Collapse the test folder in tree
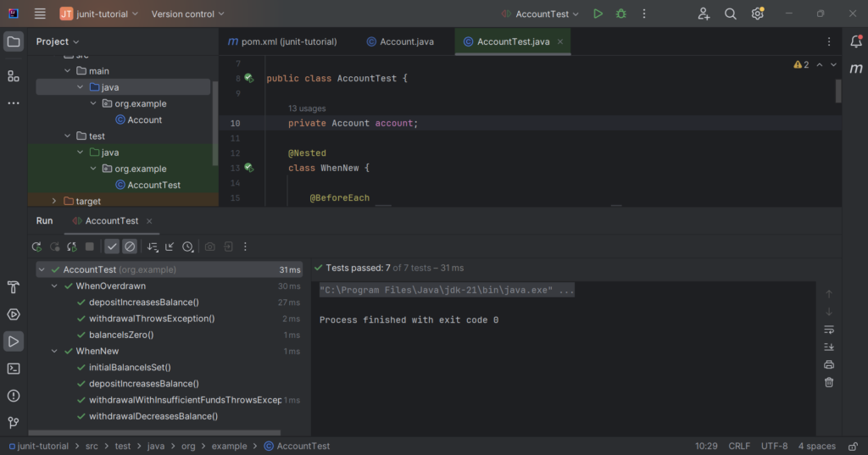 [x=68, y=136]
